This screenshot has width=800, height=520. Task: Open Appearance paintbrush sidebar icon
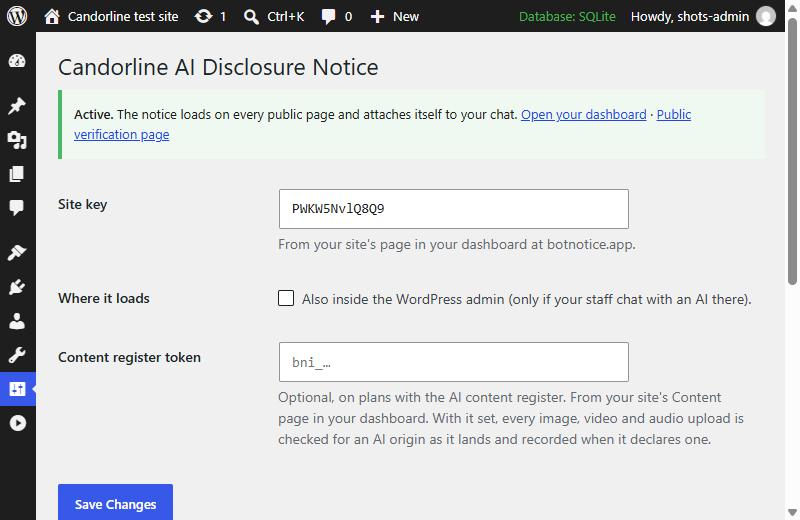click(17, 253)
